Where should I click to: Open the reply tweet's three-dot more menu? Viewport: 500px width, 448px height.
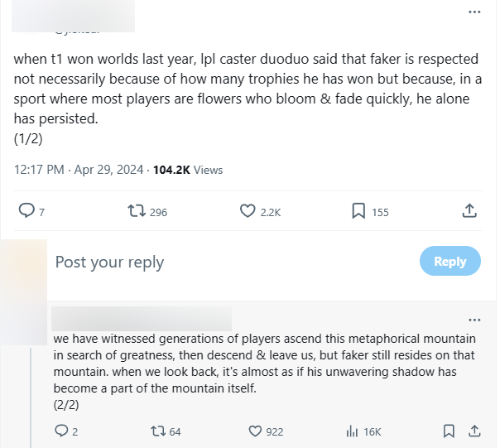click(474, 320)
